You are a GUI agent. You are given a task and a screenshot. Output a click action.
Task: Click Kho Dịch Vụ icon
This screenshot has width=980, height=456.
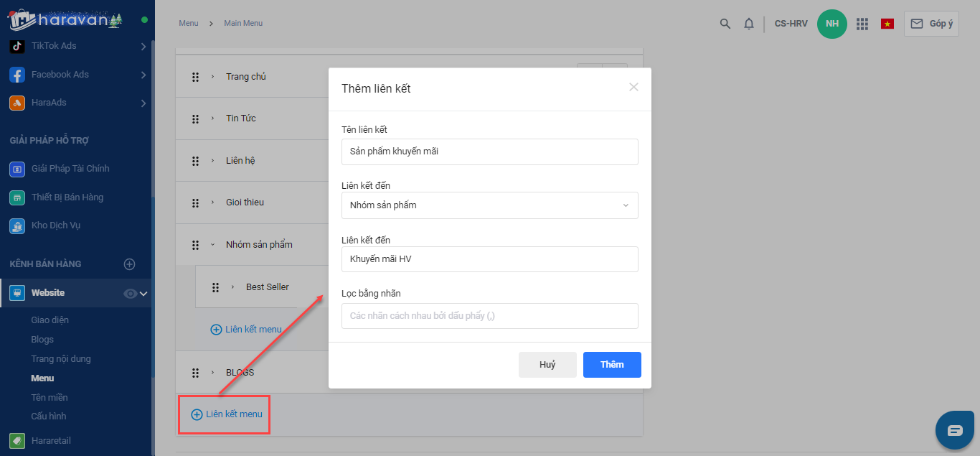click(x=17, y=225)
